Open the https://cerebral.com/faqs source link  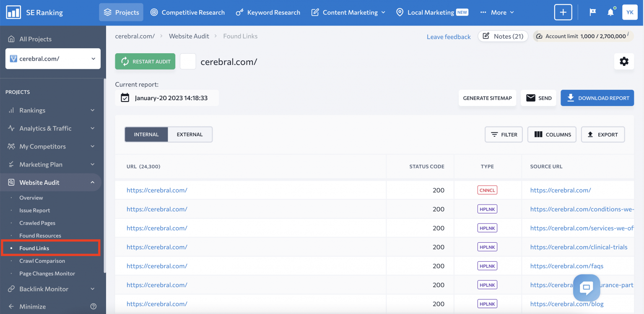pos(567,266)
